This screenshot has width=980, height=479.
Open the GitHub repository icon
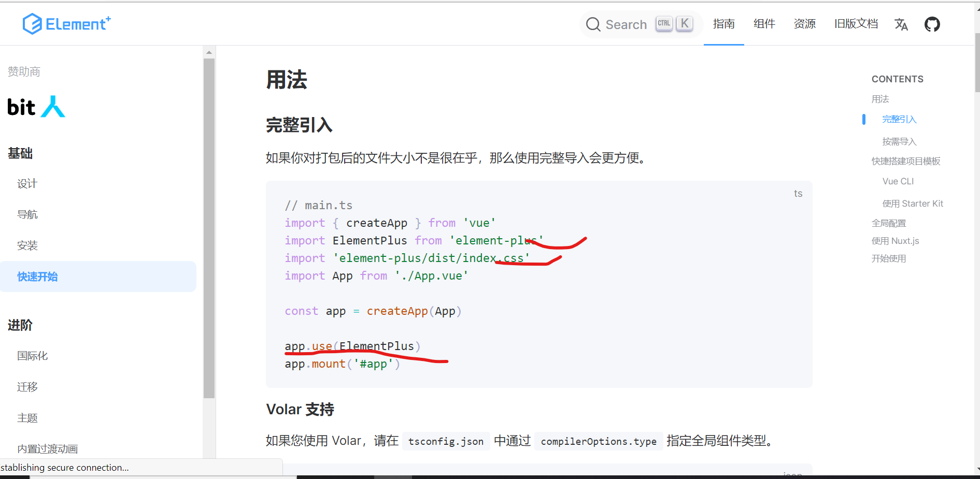[932, 24]
